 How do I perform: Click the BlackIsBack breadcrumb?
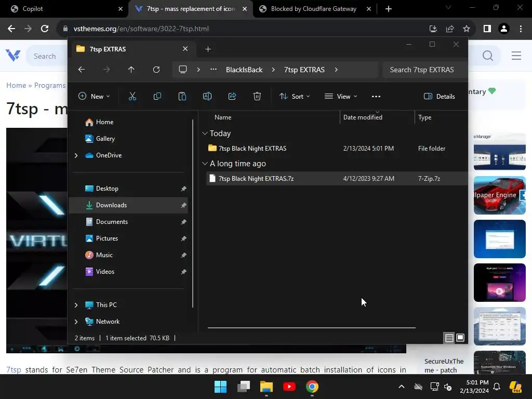tap(244, 70)
